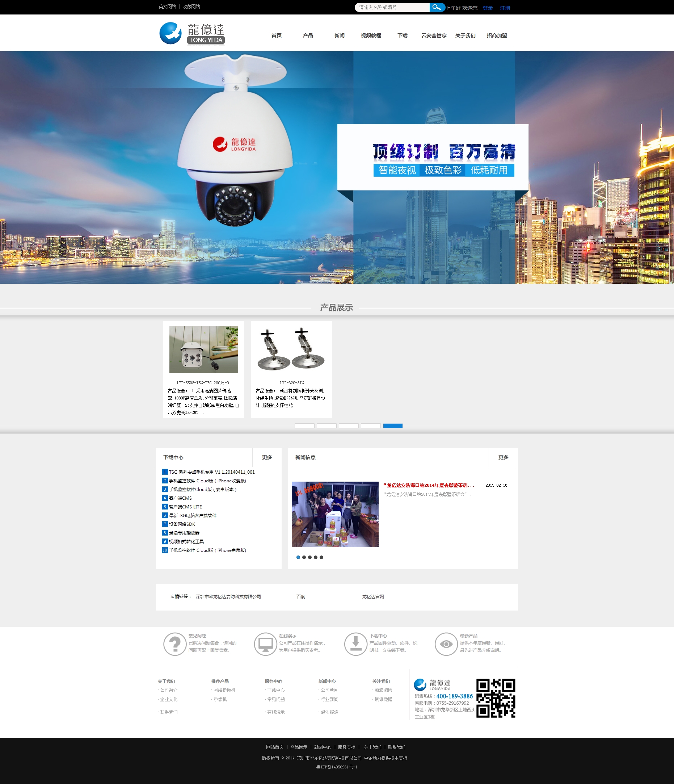Open the 常见问题 question mark icon
This screenshot has width=674, height=784.
pos(174,644)
